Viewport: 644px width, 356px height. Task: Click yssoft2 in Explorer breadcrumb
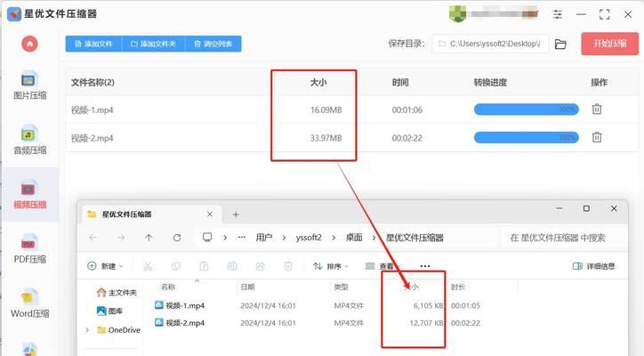pos(309,238)
